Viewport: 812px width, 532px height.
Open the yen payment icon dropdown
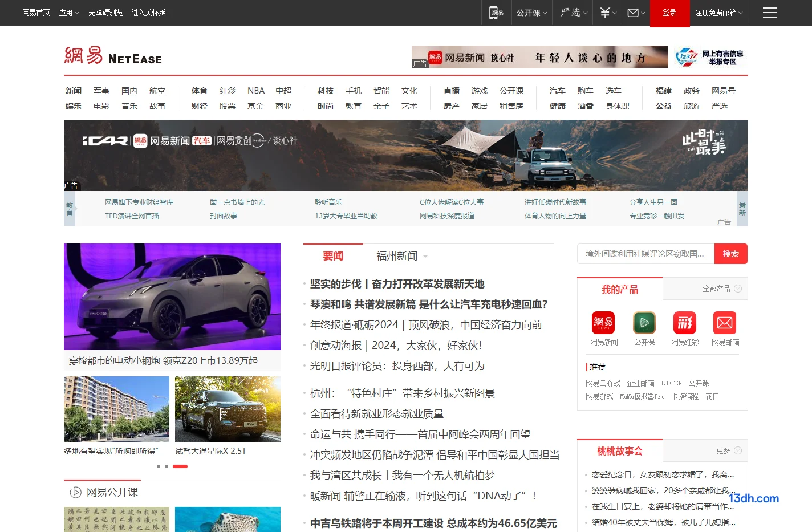coord(608,13)
